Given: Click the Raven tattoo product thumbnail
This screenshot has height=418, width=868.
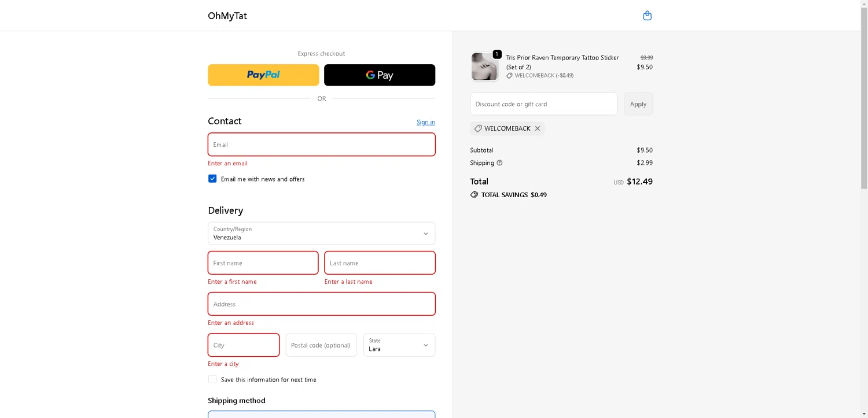Looking at the screenshot, I should point(484,66).
